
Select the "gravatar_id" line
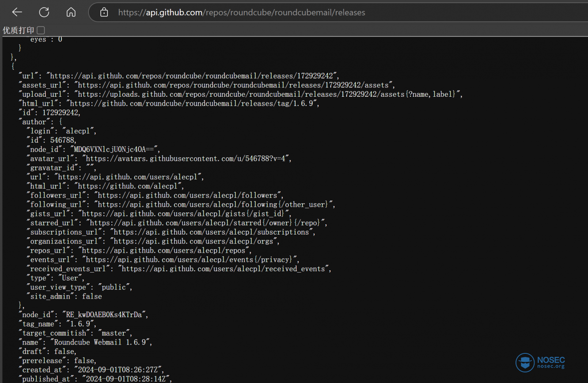point(61,168)
